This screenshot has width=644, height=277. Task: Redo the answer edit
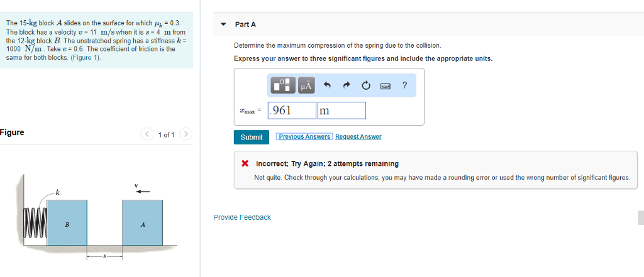tap(346, 85)
